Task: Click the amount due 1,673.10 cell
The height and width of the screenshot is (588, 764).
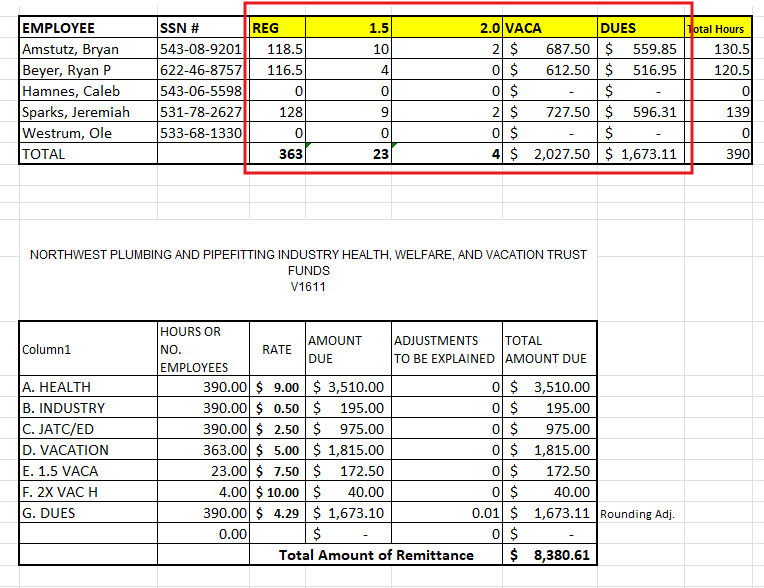Action: click(x=348, y=512)
